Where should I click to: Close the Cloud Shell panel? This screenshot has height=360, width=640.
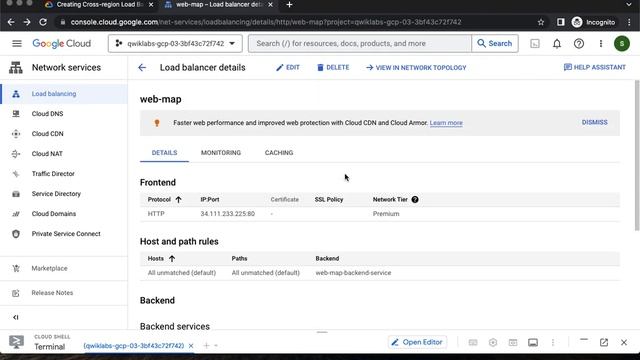[624, 342]
